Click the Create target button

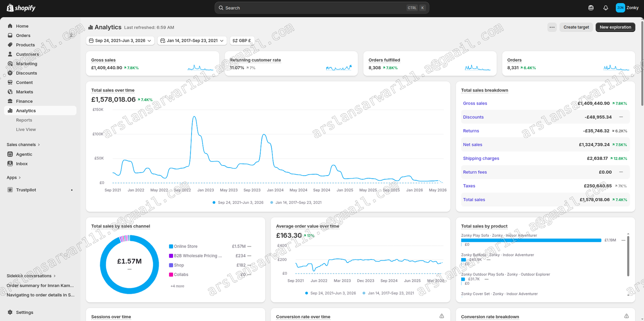(576, 27)
